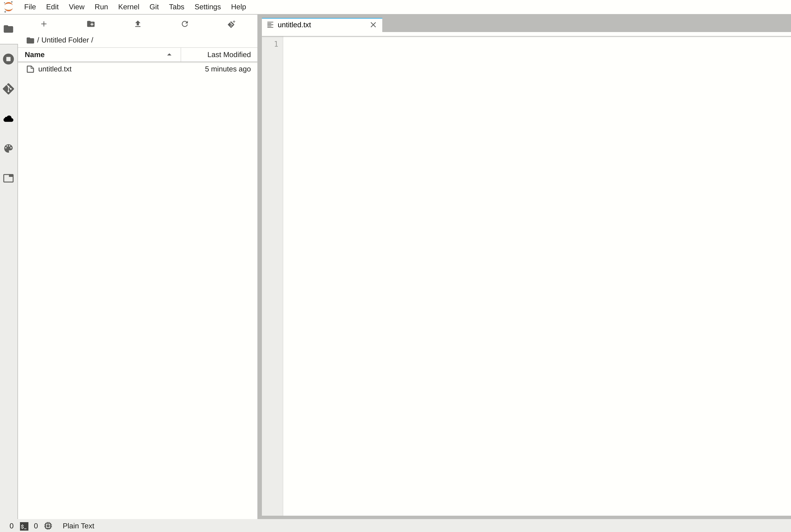Viewport: 791px width, 532px height.
Task: Click the upload file button
Action: click(138, 24)
